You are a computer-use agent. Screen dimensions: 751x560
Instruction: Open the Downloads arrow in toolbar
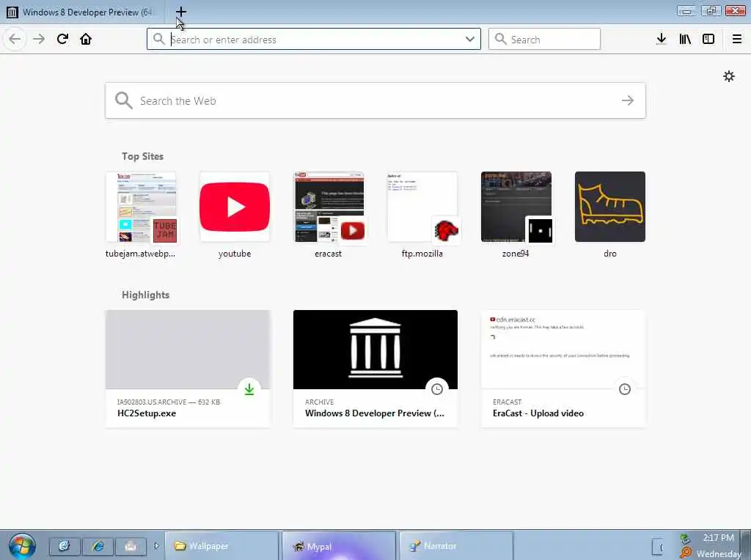(x=661, y=39)
